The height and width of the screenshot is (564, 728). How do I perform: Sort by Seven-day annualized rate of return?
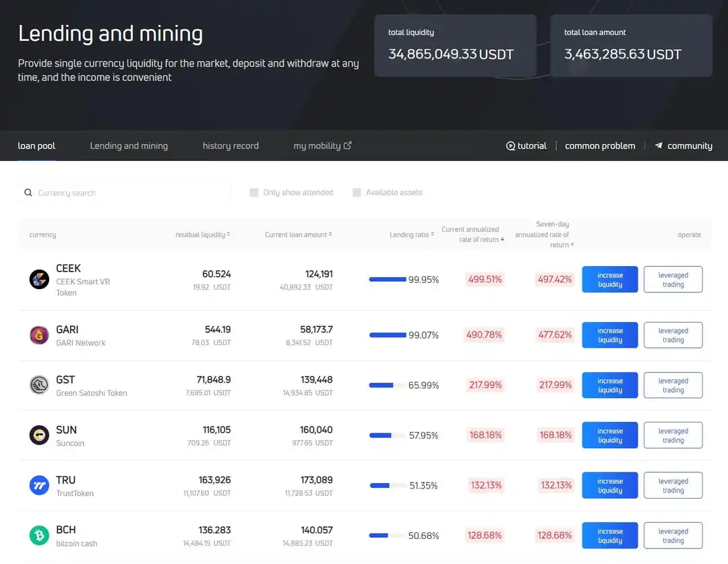click(543, 234)
